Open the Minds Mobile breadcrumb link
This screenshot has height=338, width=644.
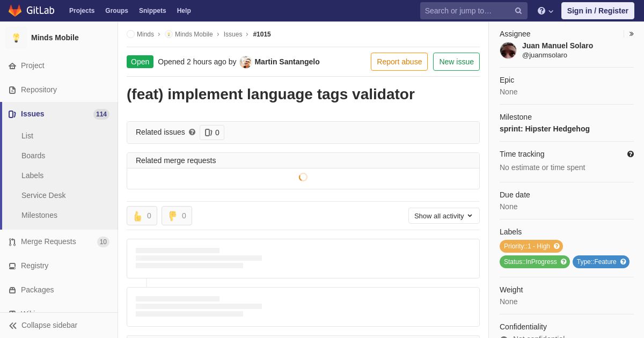tap(194, 34)
